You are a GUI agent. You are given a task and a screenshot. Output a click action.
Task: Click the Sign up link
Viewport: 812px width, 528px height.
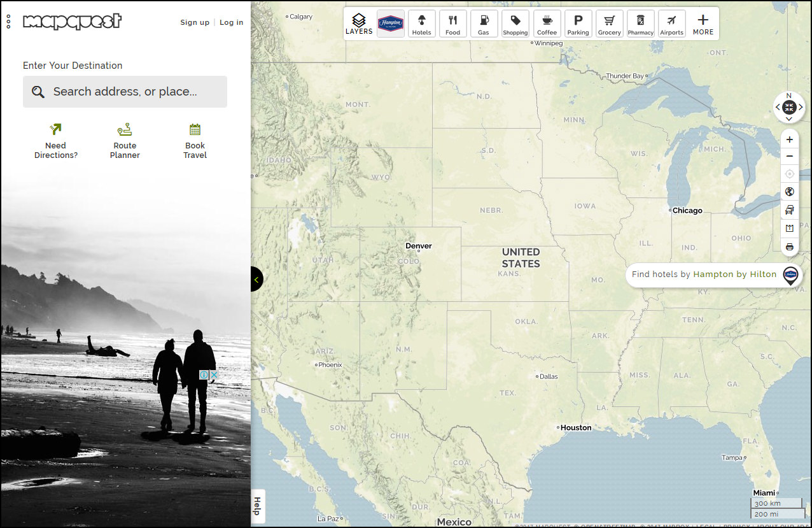click(195, 22)
